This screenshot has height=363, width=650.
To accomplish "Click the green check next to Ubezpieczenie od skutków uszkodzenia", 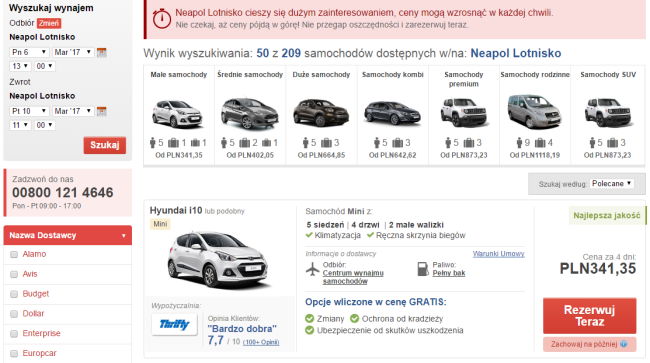I will click(x=310, y=330).
